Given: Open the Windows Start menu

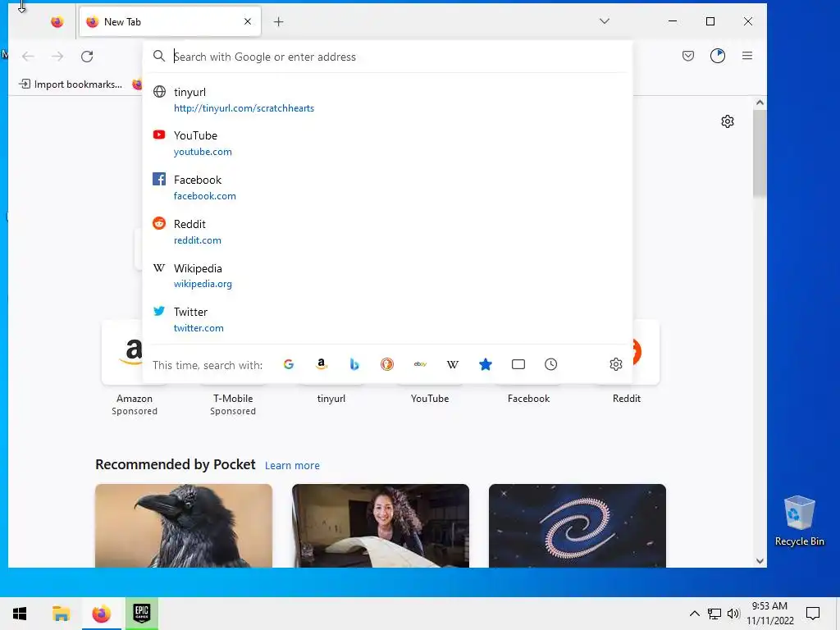Looking at the screenshot, I should (x=20, y=614).
